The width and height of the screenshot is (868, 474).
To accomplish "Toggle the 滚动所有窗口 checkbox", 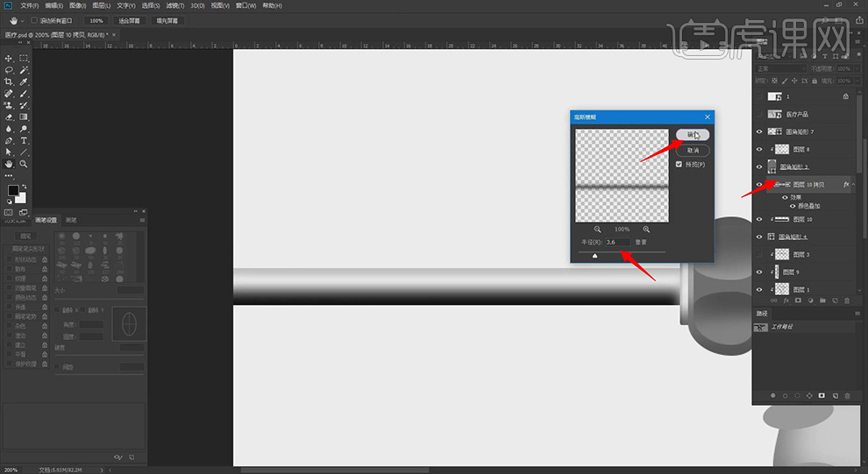I will point(34,20).
